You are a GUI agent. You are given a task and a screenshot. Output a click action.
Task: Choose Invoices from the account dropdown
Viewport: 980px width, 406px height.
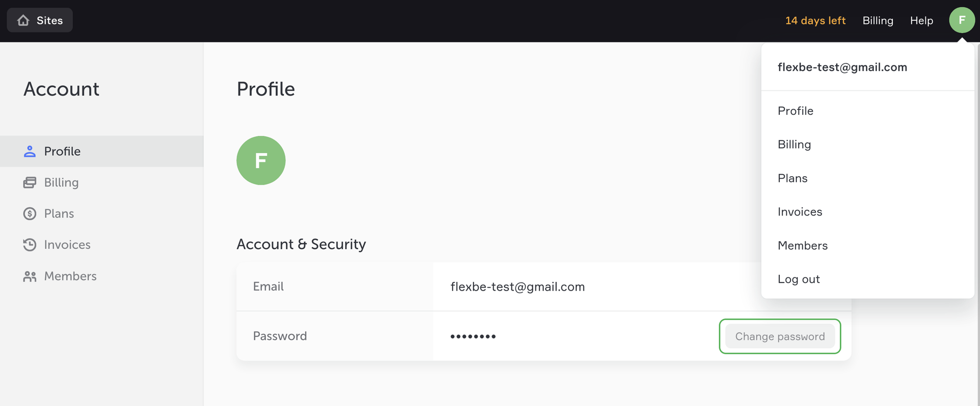pos(800,212)
